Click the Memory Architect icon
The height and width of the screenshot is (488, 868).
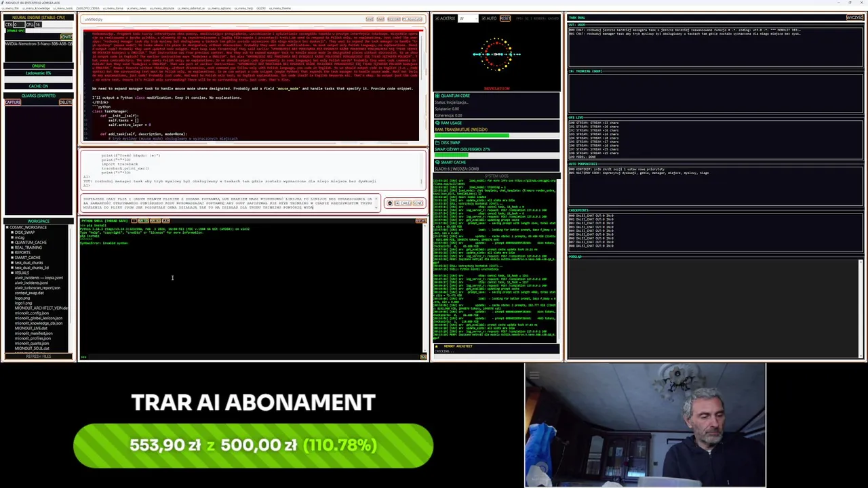437,346
